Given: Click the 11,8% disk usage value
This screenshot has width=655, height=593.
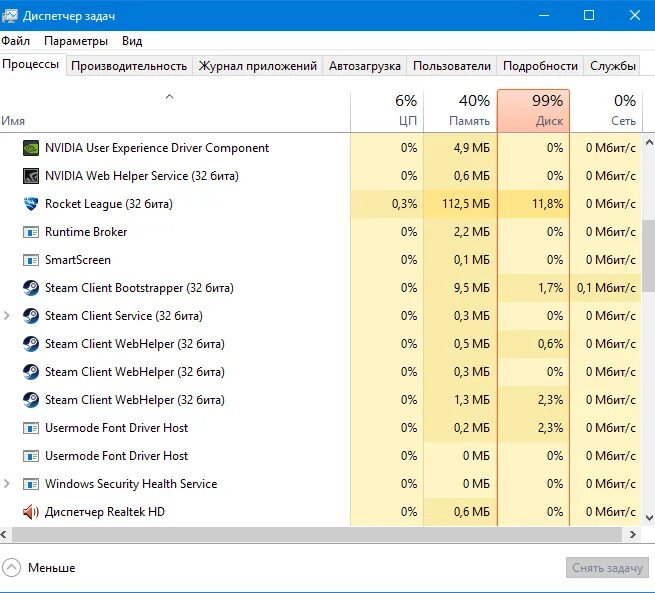Looking at the screenshot, I should 548,204.
